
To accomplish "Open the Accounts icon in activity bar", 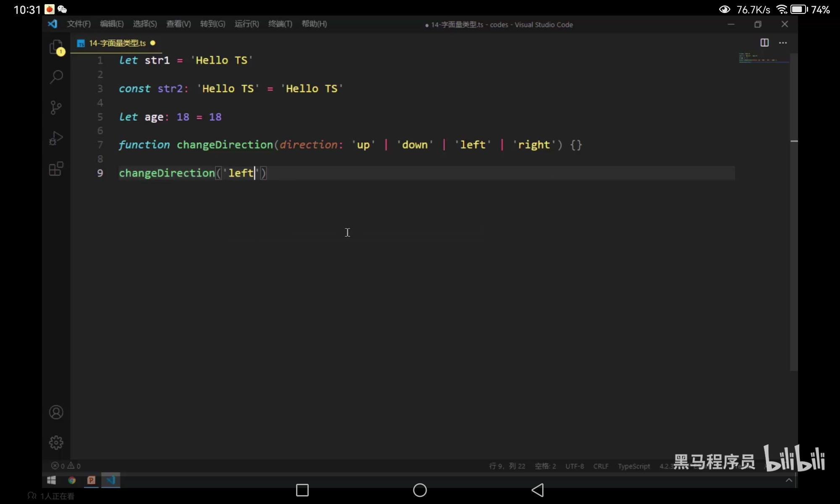I will 56,412.
